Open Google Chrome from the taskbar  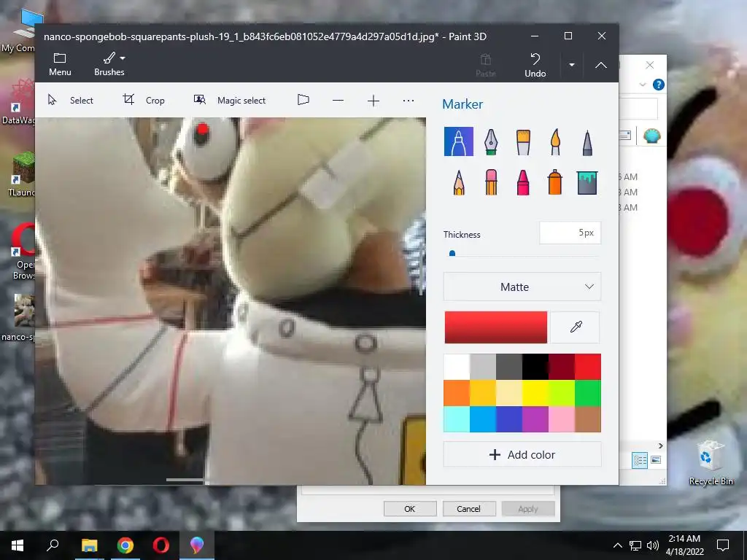pos(125,545)
